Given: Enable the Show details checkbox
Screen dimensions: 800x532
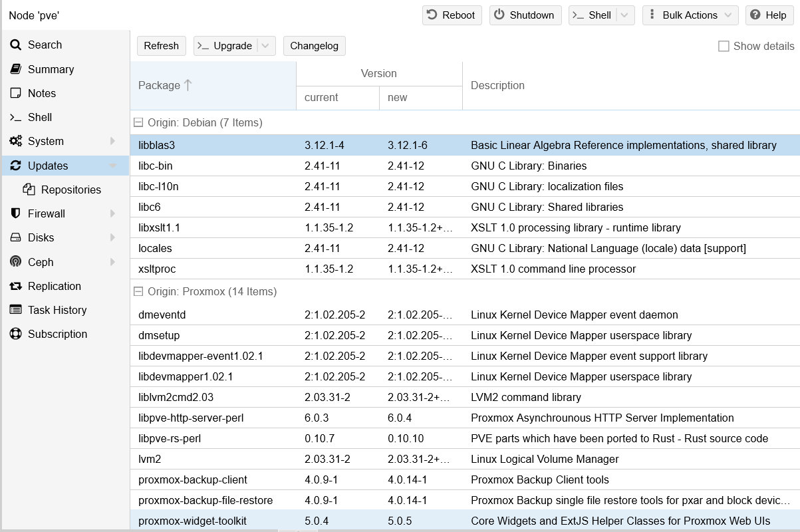Looking at the screenshot, I should (x=723, y=46).
